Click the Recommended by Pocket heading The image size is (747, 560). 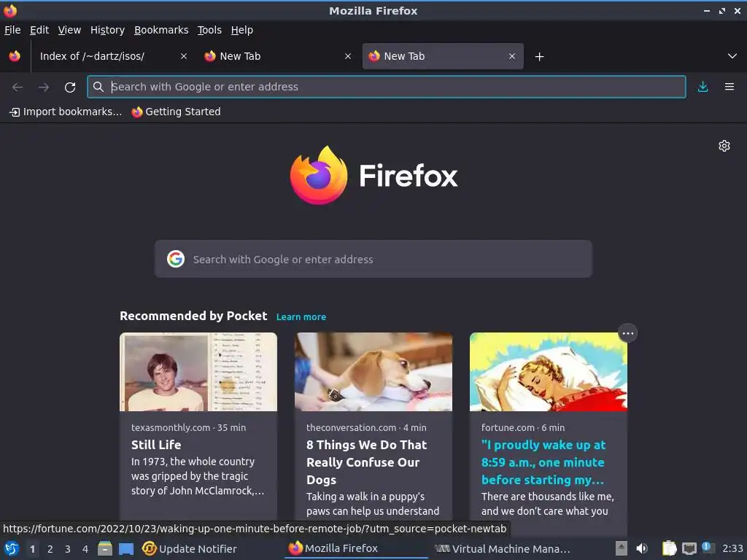pos(193,316)
